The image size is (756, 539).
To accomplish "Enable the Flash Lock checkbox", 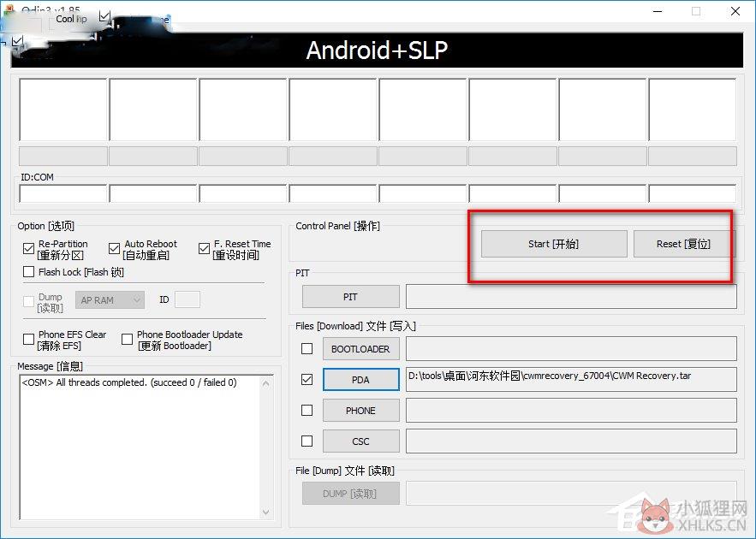I will pyautogui.click(x=28, y=272).
